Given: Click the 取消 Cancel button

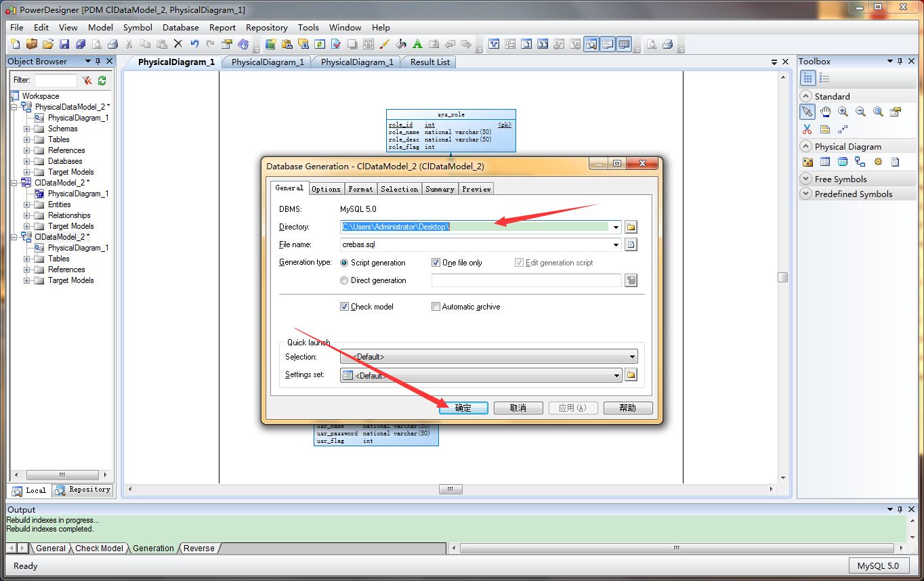Looking at the screenshot, I should tap(518, 408).
